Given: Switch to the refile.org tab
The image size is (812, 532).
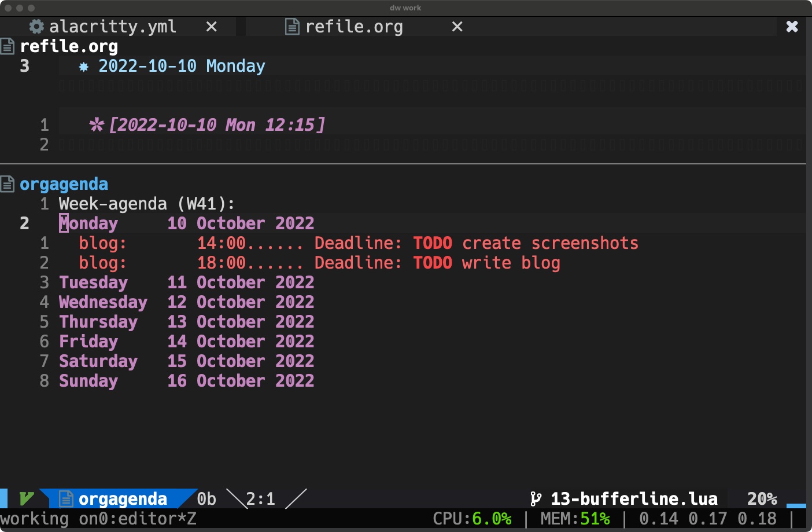Looking at the screenshot, I should 354,27.
